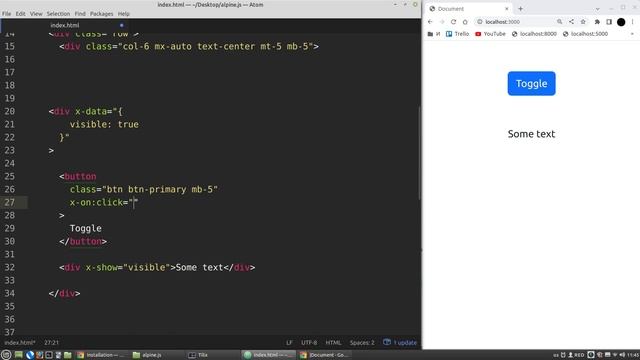This screenshot has width=640, height=360.
Task: Toggle the Chrome side panel icon
Action: tap(609, 22)
